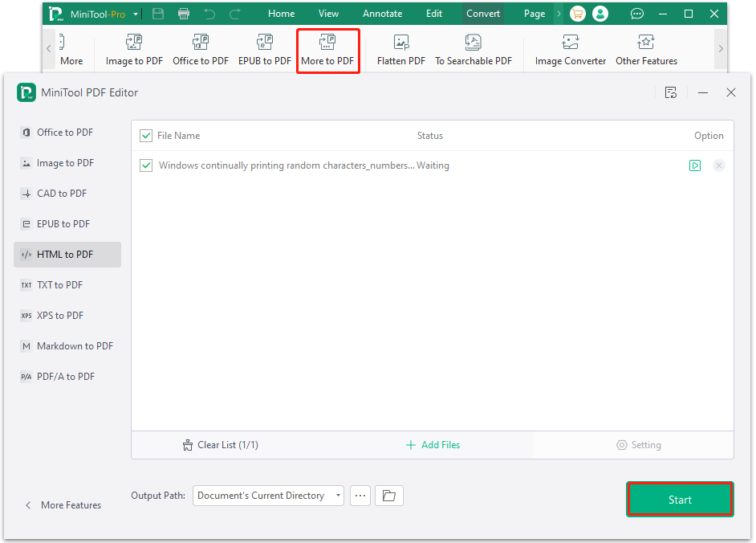The width and height of the screenshot is (756, 543).
Task: Click the Start button
Action: tap(680, 500)
